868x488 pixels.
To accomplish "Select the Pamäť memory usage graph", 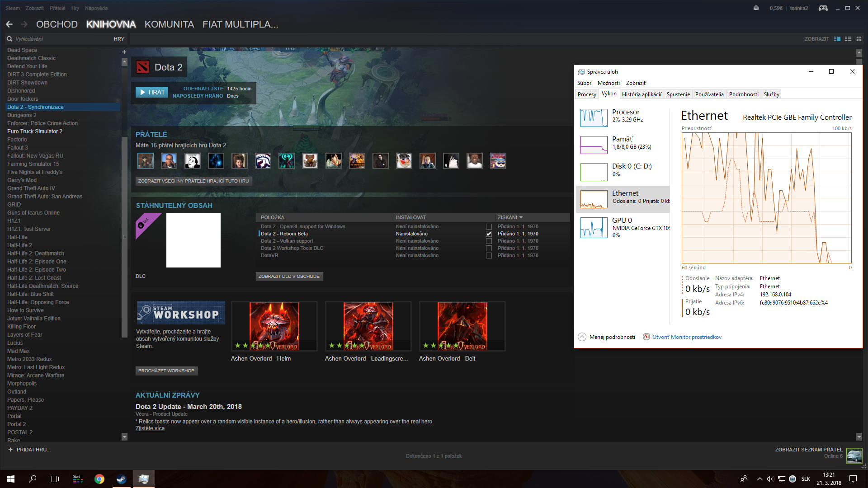I will [x=594, y=145].
